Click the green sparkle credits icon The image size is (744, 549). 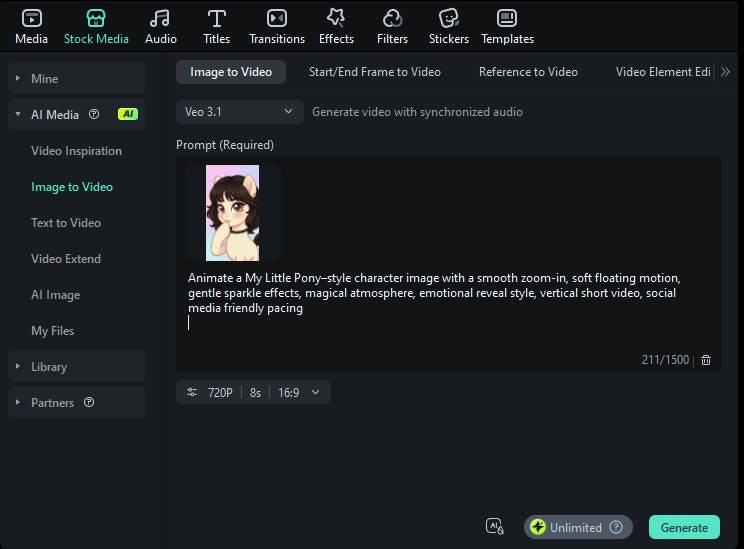(538, 527)
